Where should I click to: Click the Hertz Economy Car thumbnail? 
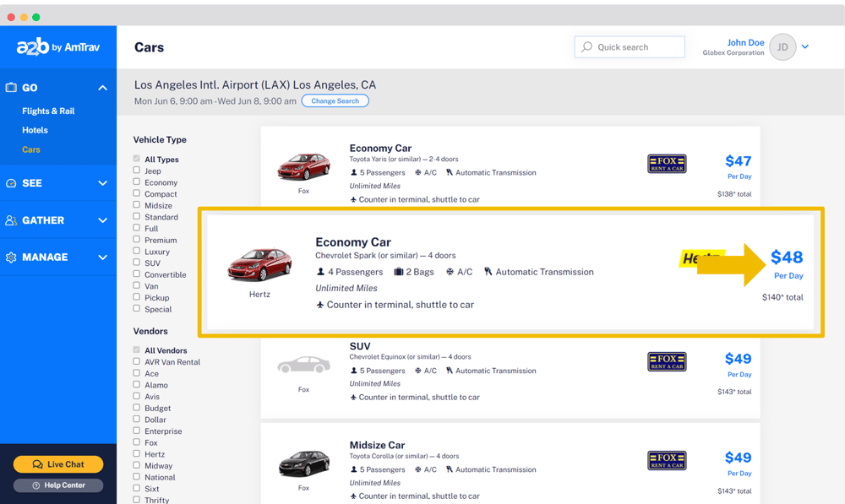pos(260,263)
